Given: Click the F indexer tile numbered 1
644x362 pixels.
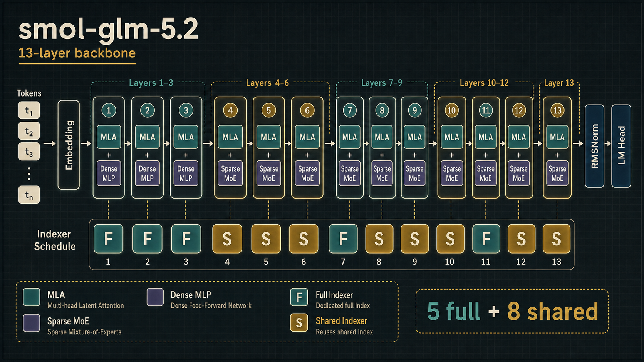Looking at the screenshot, I should click(x=109, y=239).
